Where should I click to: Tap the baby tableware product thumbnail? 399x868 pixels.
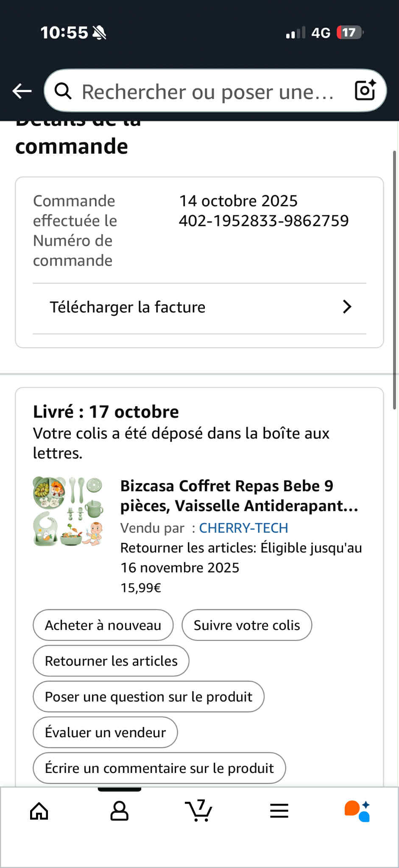click(x=68, y=511)
